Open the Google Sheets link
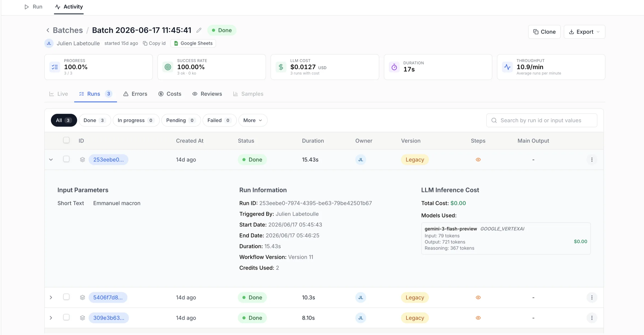Screen dimensions: 644x335 pos(193,43)
